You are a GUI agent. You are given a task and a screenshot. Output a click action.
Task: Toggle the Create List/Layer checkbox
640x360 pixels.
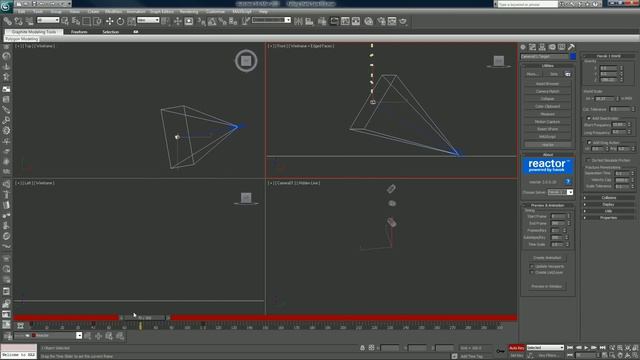point(532,272)
